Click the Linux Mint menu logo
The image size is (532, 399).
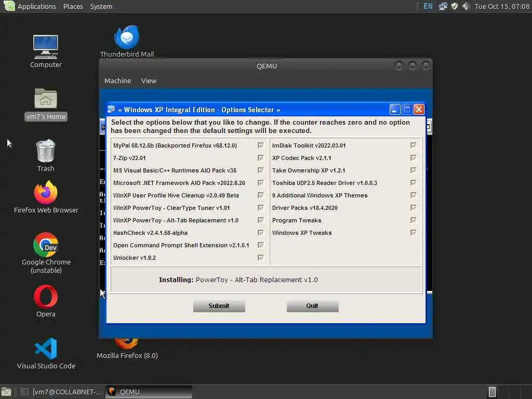tap(9, 6)
